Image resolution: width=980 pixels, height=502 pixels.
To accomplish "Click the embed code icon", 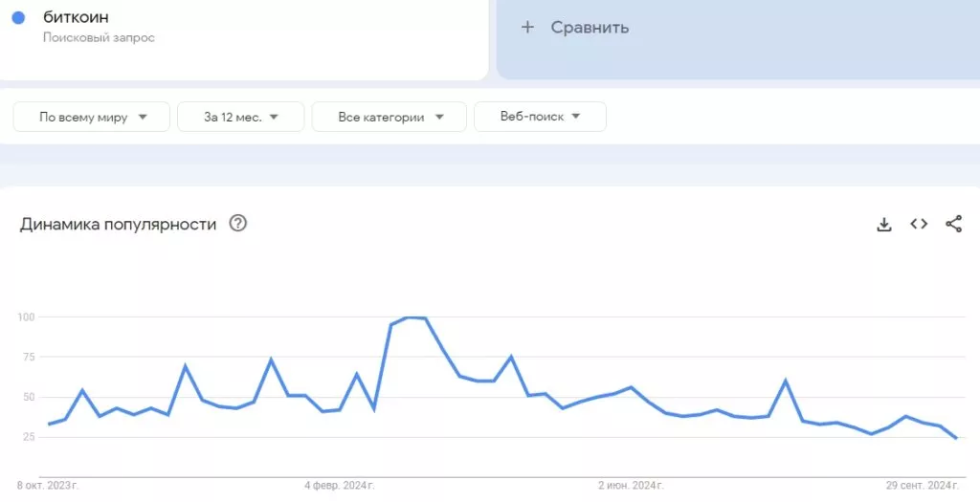I will coord(919,224).
